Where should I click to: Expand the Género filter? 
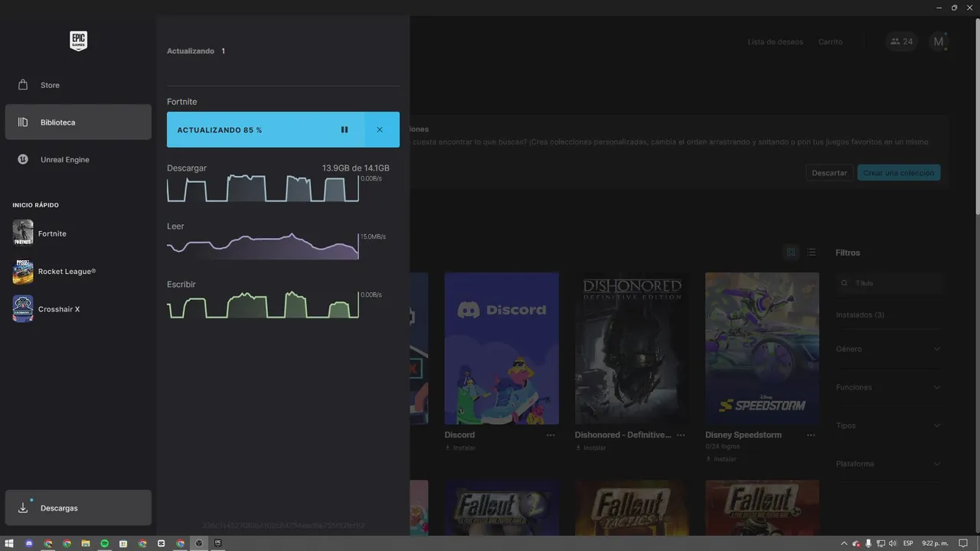[x=889, y=349]
